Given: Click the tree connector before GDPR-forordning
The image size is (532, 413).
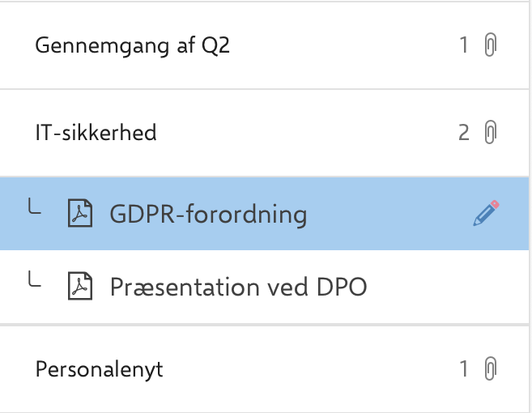Looking at the screenshot, I should tap(34, 210).
